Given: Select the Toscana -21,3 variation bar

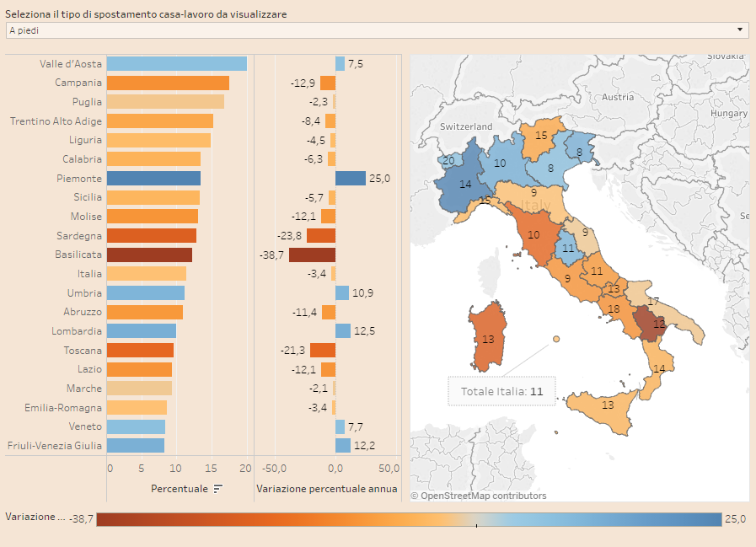Looking at the screenshot, I should coord(322,351).
